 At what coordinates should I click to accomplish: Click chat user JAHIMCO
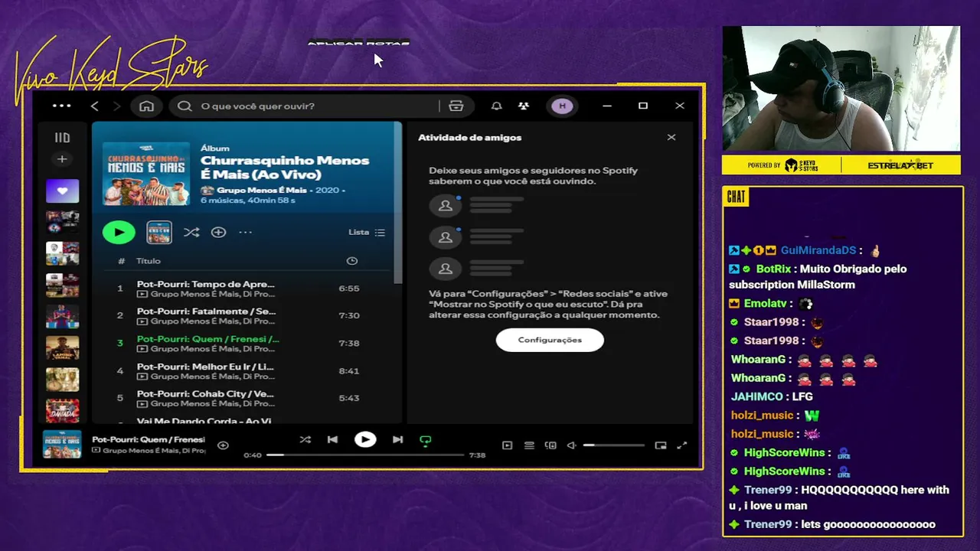(756, 396)
